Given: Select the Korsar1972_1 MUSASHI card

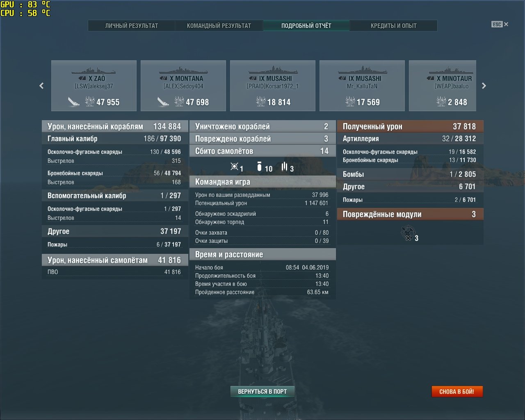Looking at the screenshot, I should tap(273, 86).
